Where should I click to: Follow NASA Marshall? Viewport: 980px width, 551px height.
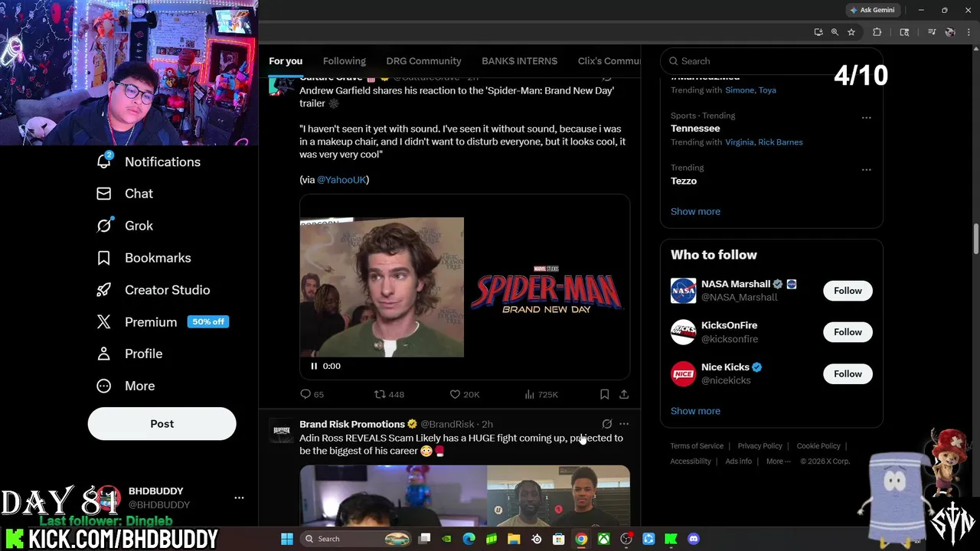848,291
